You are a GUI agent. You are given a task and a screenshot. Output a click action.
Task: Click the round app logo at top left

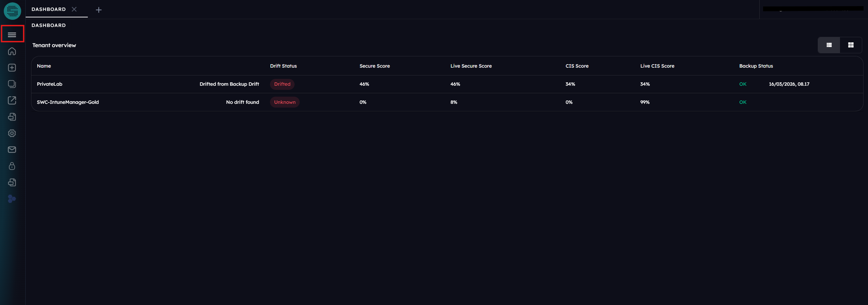pyautogui.click(x=12, y=11)
